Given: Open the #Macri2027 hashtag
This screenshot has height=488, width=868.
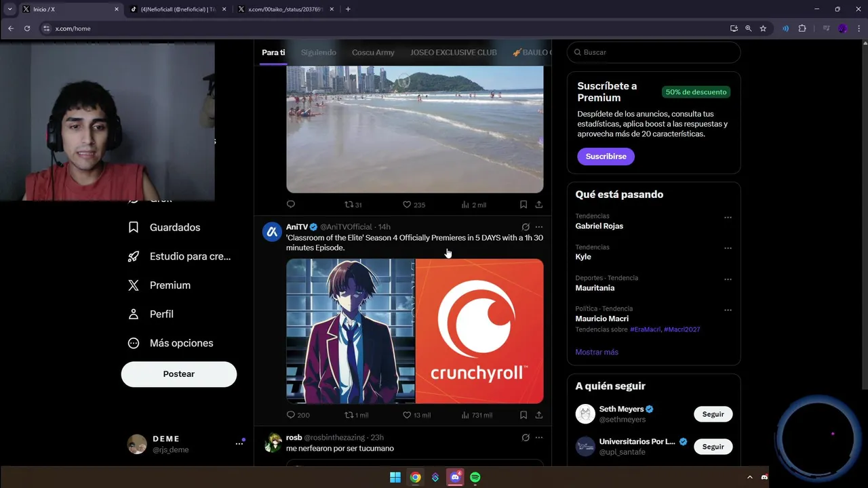Looking at the screenshot, I should [x=682, y=329].
